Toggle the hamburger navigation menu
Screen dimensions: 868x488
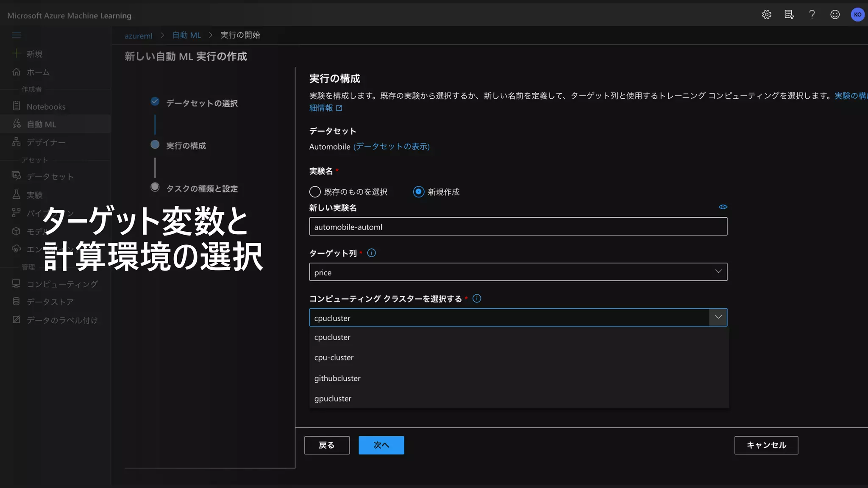coord(17,35)
